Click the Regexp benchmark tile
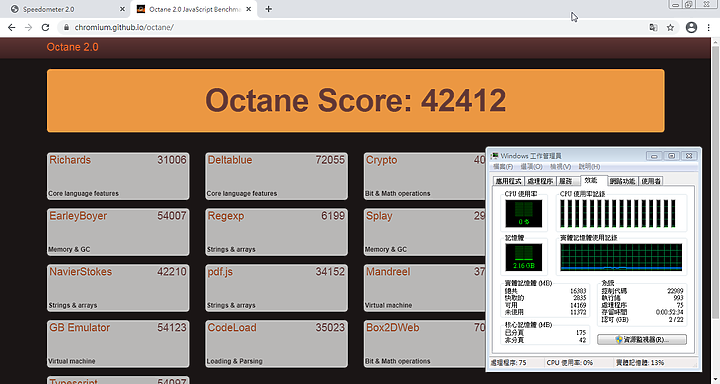 click(276, 232)
